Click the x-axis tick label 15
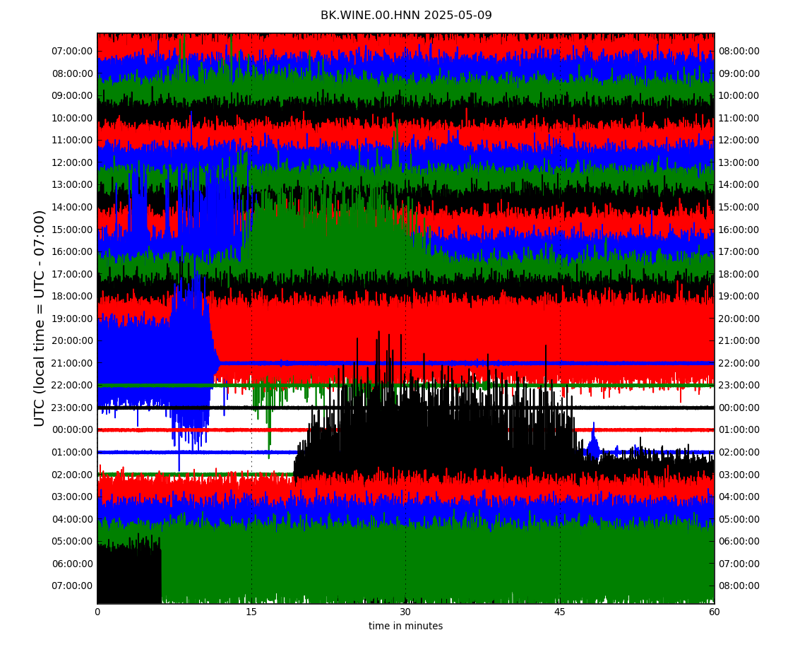Viewport: 812px width, 671px height. coord(251,612)
